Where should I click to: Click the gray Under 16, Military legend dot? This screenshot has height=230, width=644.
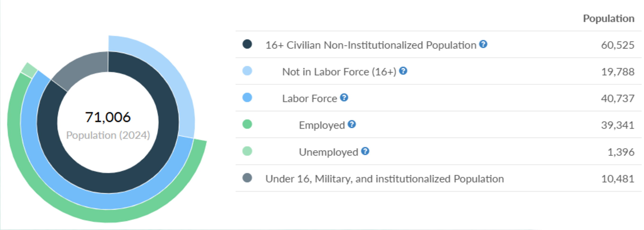coord(247,178)
